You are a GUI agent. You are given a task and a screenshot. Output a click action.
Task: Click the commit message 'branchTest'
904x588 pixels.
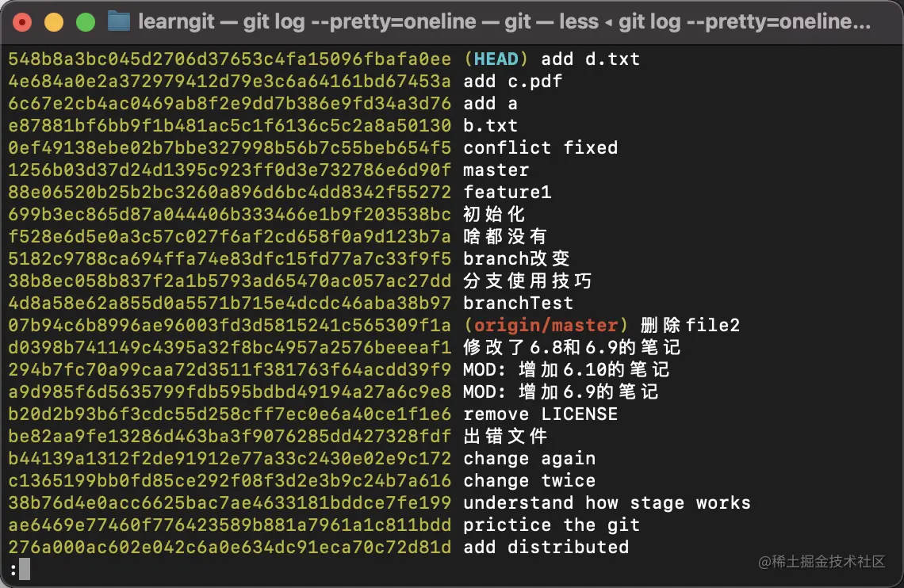coord(518,303)
